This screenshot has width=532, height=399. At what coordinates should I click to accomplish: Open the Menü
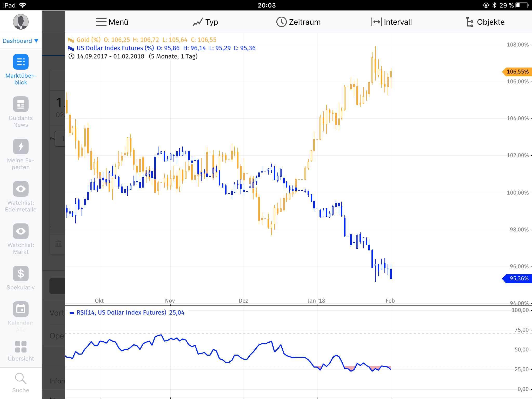[111, 22]
